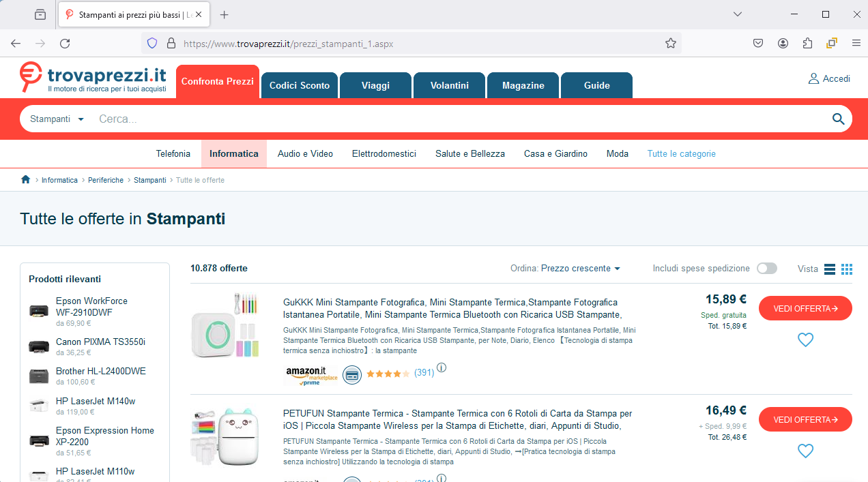
Task: Open extensions puzzle icon
Action: (807, 43)
